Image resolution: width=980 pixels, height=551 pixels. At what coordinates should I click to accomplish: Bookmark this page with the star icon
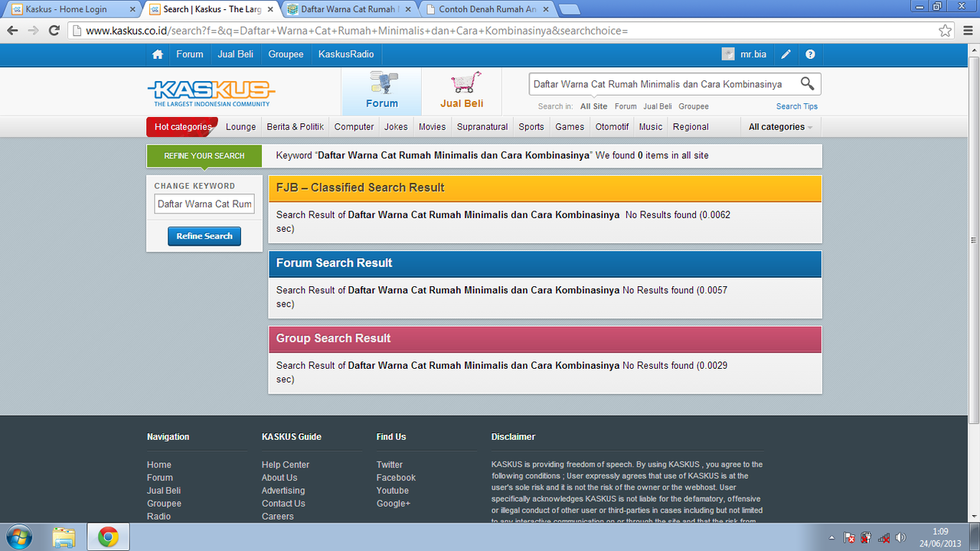tap(946, 31)
